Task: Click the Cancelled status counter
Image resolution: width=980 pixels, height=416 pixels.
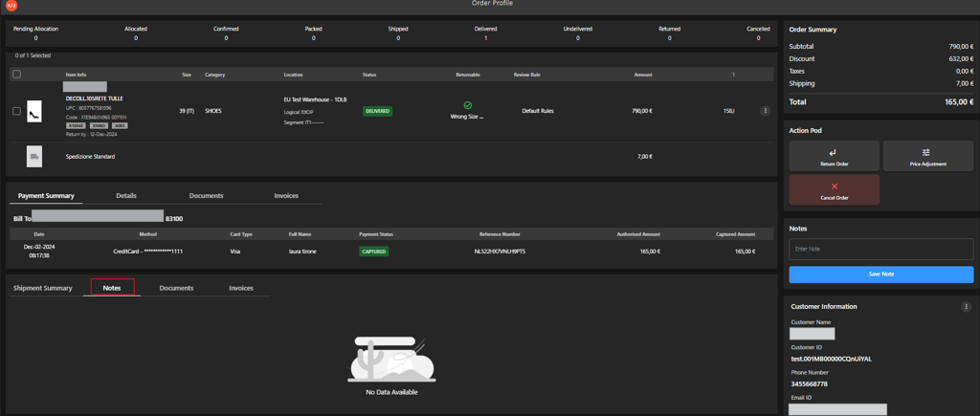Action: 758,33
